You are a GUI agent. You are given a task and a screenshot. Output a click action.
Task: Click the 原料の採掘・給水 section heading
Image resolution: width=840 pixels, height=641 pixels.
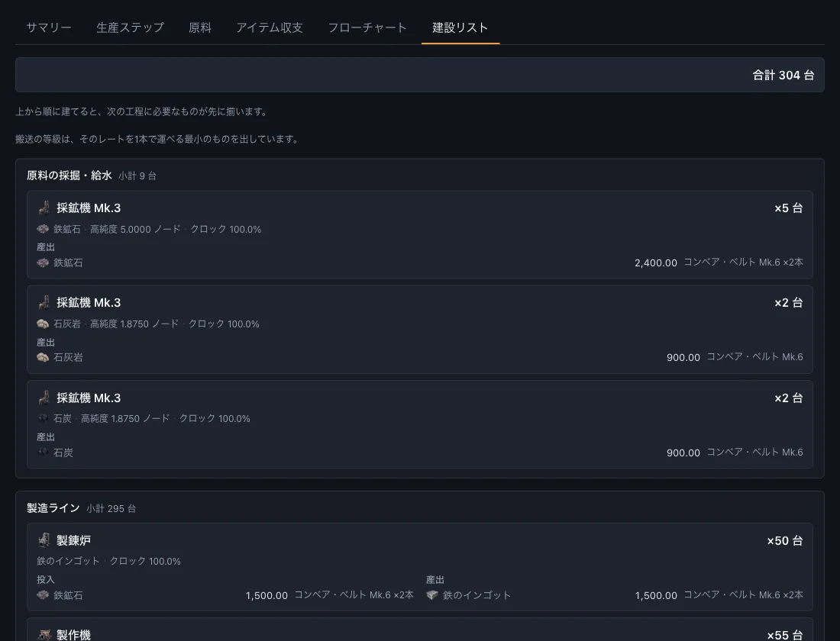coord(69,175)
